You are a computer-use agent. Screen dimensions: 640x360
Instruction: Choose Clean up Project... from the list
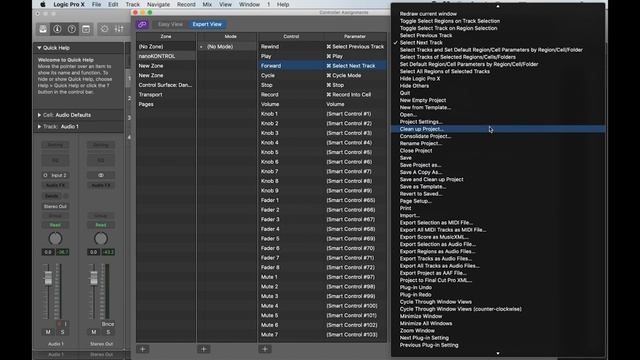click(x=498, y=129)
